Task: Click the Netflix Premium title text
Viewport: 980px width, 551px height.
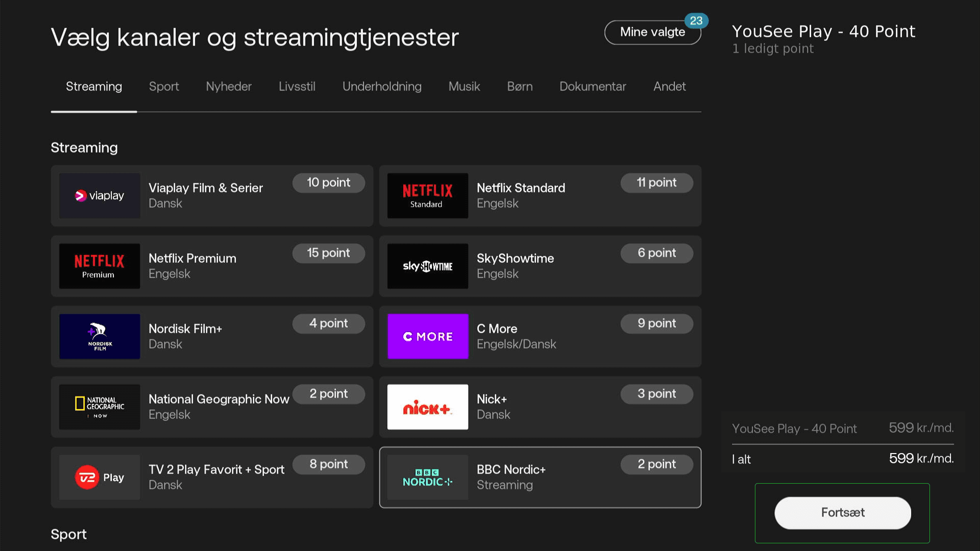Action: 192,259
